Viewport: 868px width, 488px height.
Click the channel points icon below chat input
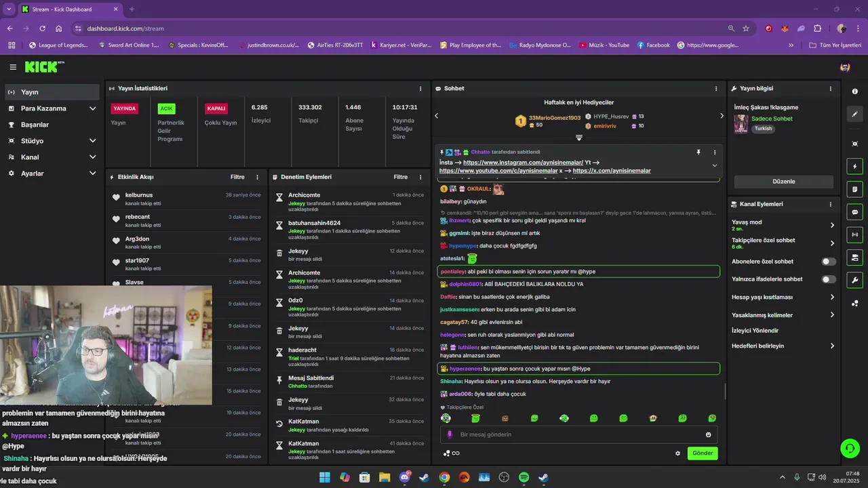click(x=446, y=453)
